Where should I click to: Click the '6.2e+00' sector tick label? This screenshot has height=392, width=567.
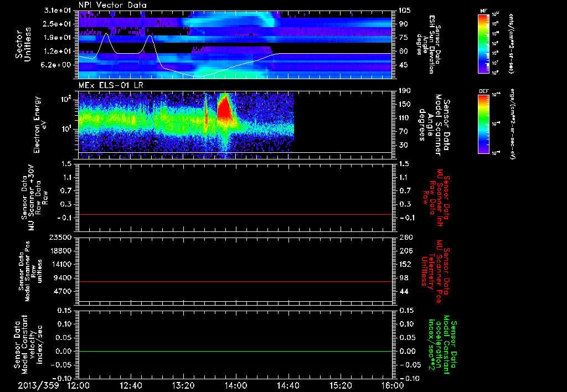click(57, 65)
